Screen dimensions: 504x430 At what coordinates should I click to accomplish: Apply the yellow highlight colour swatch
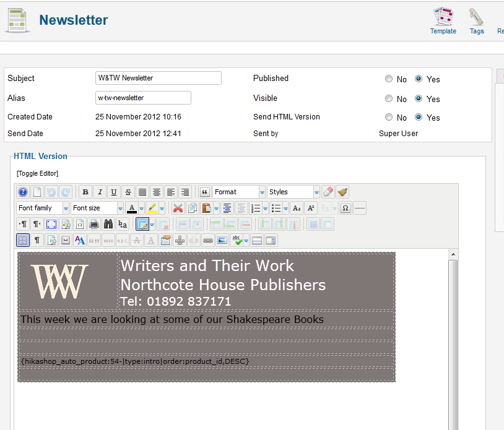coord(152,208)
